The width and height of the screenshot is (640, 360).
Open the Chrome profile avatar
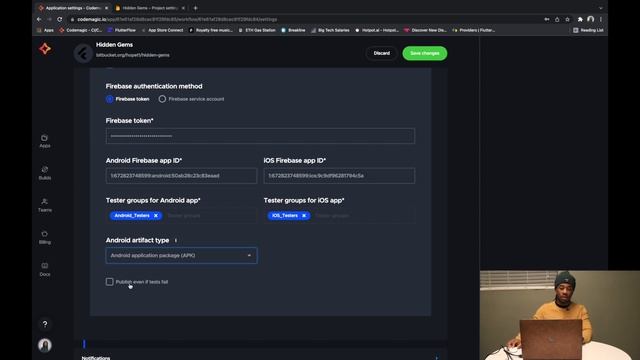tap(591, 19)
